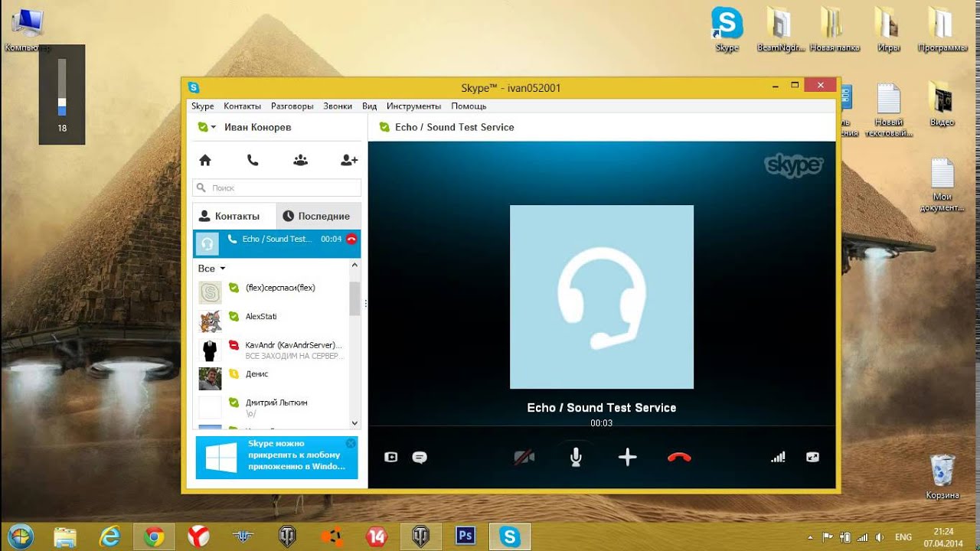
Task: Click the Поиск search field
Action: (276, 187)
